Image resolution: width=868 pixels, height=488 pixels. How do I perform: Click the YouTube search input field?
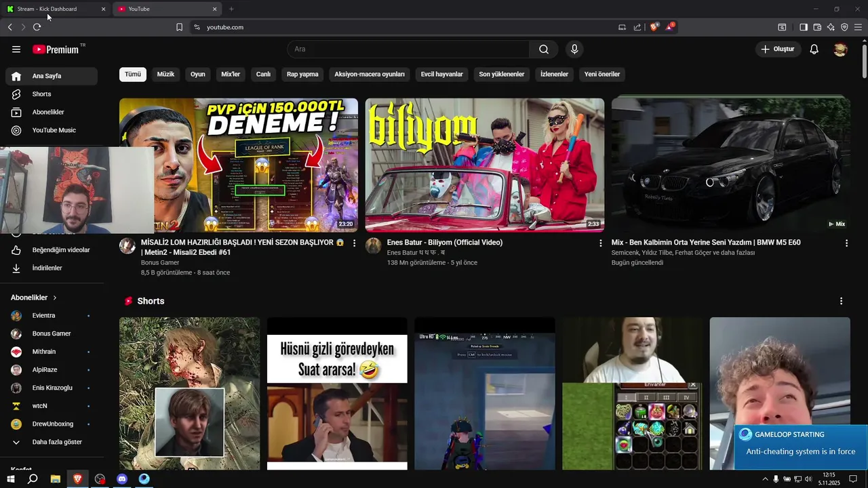point(408,49)
